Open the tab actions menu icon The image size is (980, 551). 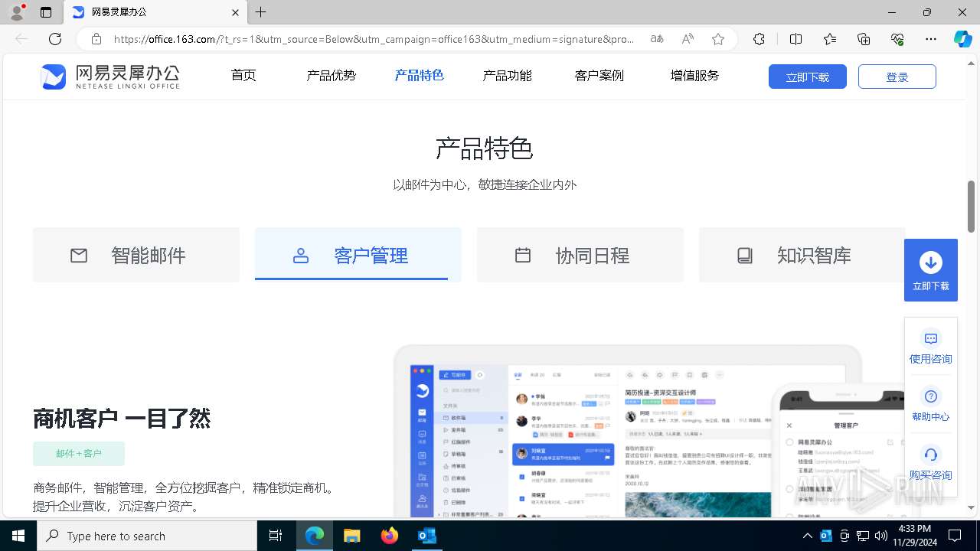46,12
